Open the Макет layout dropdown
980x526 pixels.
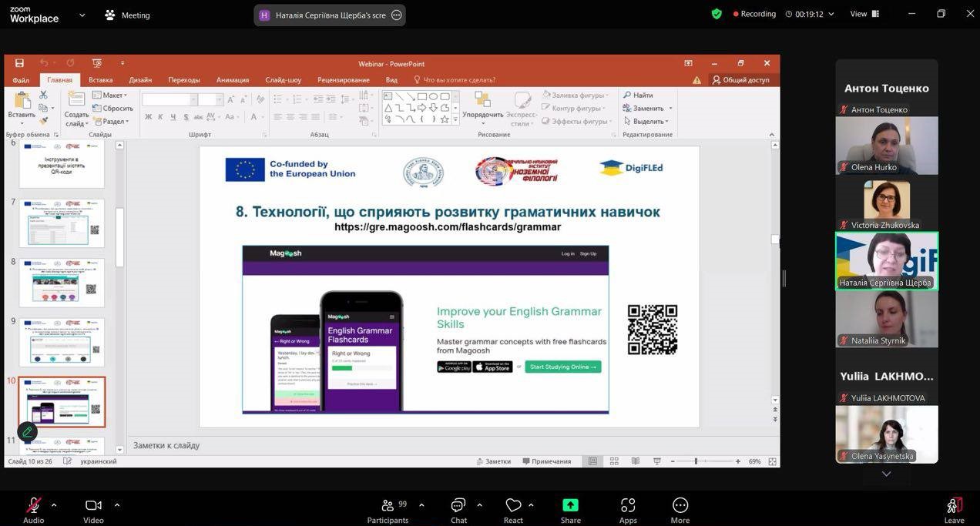pos(110,95)
